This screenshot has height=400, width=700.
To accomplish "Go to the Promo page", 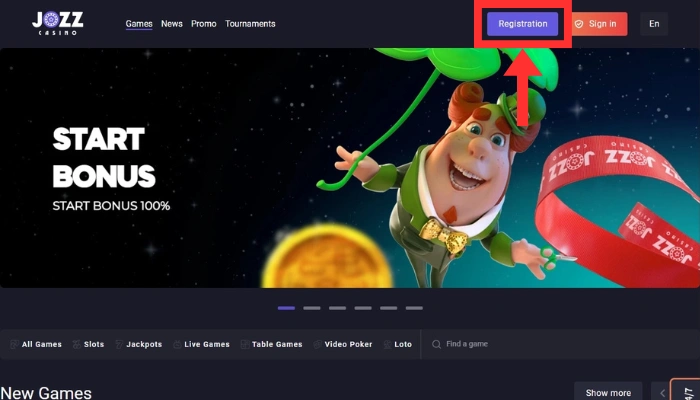I will point(204,23).
